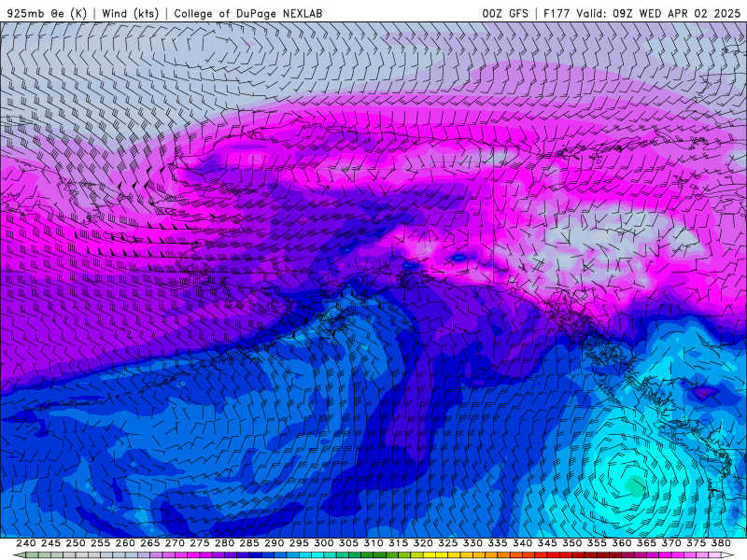This screenshot has width=747, height=560.
Task: Click the 295 colorbar label
Action: pyautogui.click(x=299, y=543)
